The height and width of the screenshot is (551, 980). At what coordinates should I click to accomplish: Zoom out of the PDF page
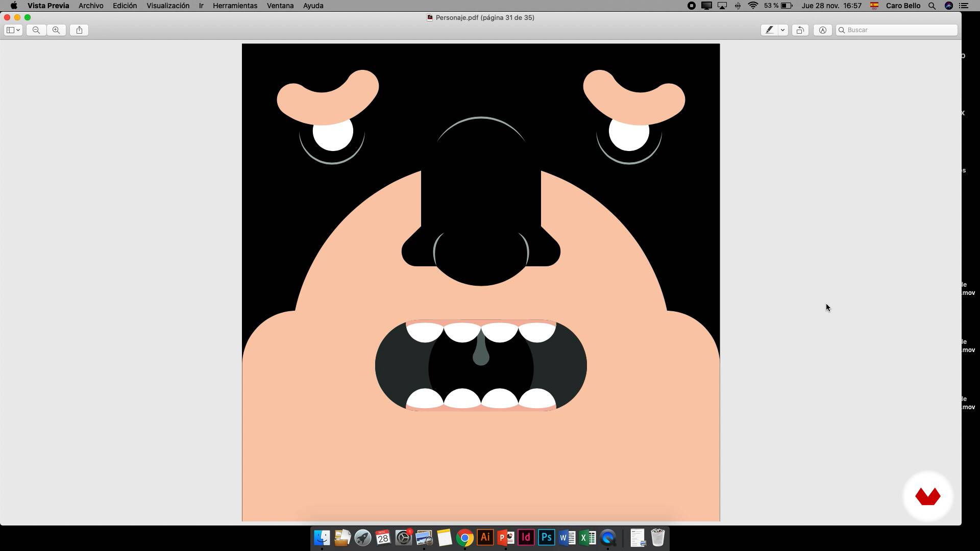(36, 30)
